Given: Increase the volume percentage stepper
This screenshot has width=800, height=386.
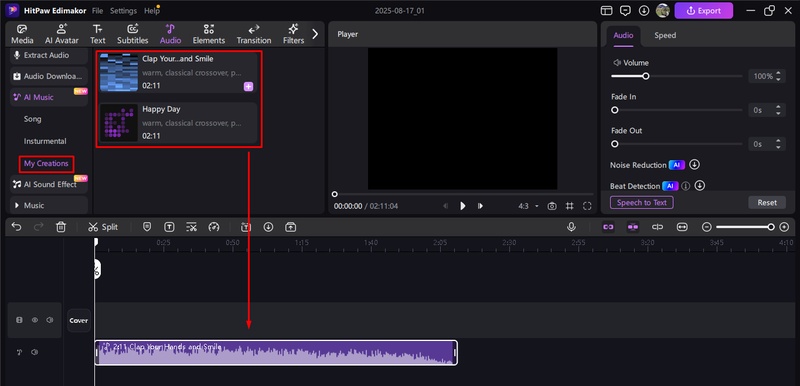Looking at the screenshot, I should coord(778,73).
